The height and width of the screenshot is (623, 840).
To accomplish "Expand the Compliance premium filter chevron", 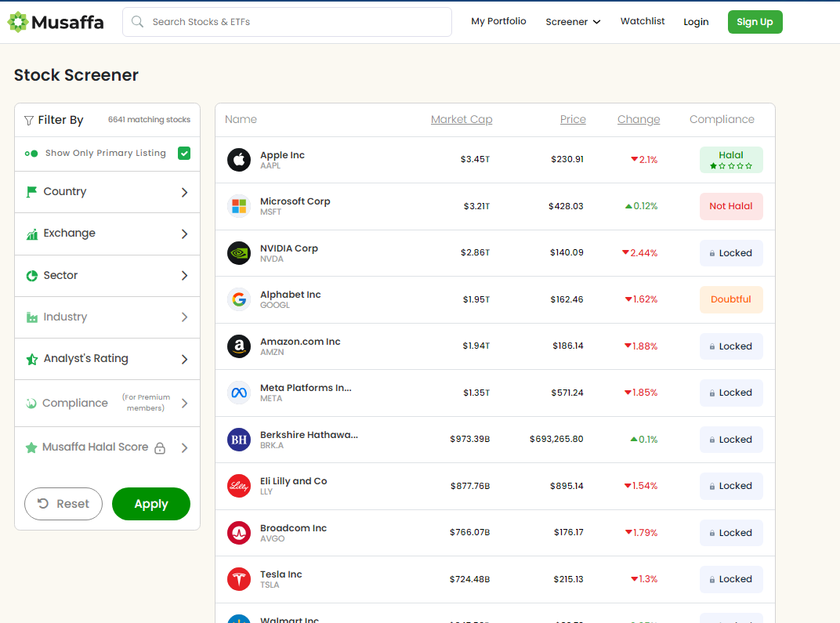I will coord(184,404).
